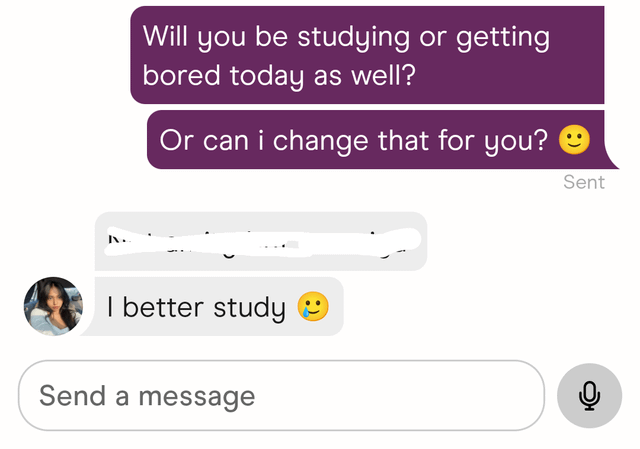Click the "bored today as well?" text line
Viewport: 640px width, 449px height.
click(x=279, y=76)
